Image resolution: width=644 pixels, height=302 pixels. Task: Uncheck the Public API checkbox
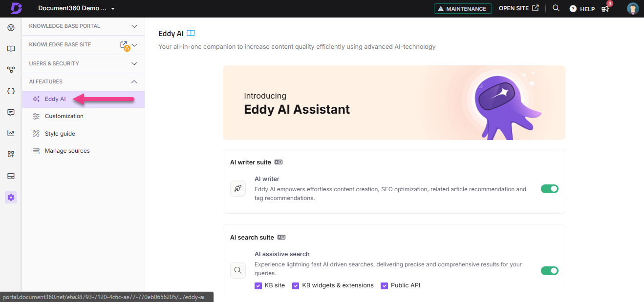coord(384,286)
